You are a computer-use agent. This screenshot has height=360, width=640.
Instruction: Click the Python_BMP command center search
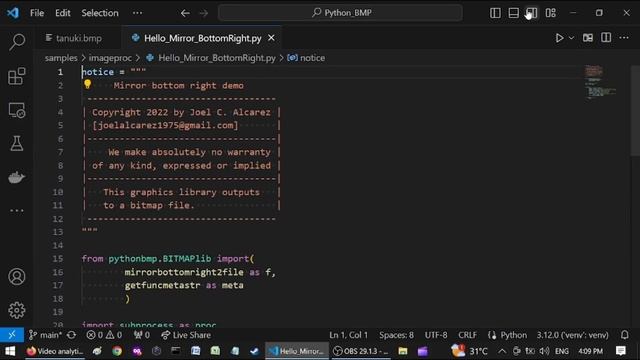point(340,13)
